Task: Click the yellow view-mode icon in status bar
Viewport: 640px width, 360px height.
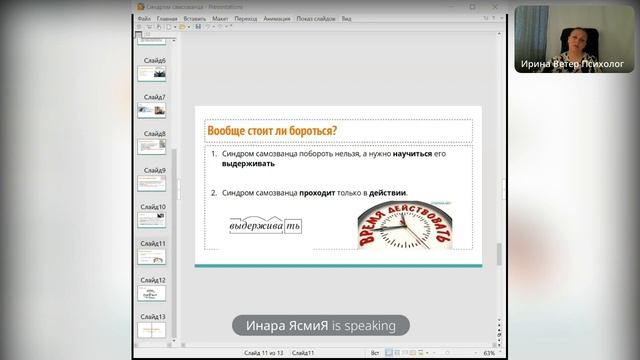Action: click(413, 353)
